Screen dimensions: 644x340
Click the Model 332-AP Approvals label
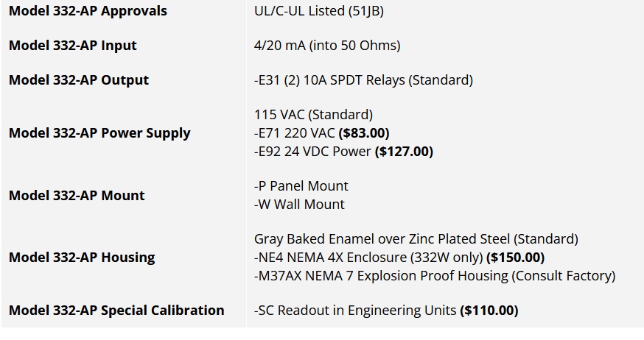[88, 11]
